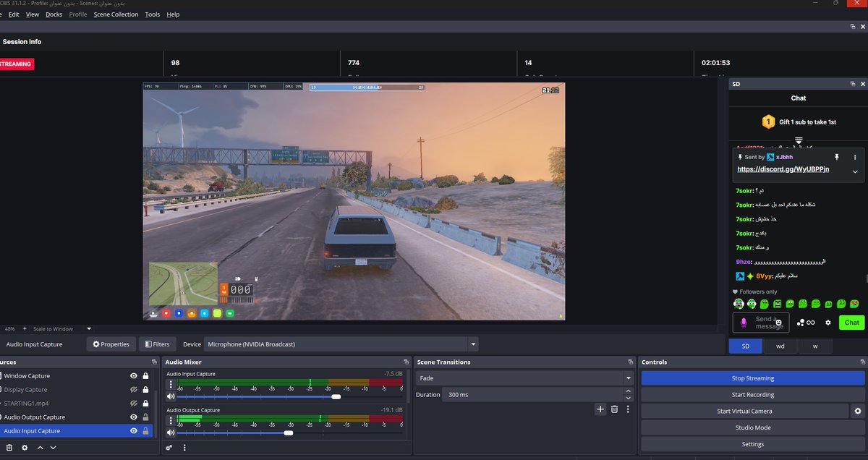Open the discord.gg/WyUBPPjn link
Screen dimensions: 868x460
[x=783, y=169]
